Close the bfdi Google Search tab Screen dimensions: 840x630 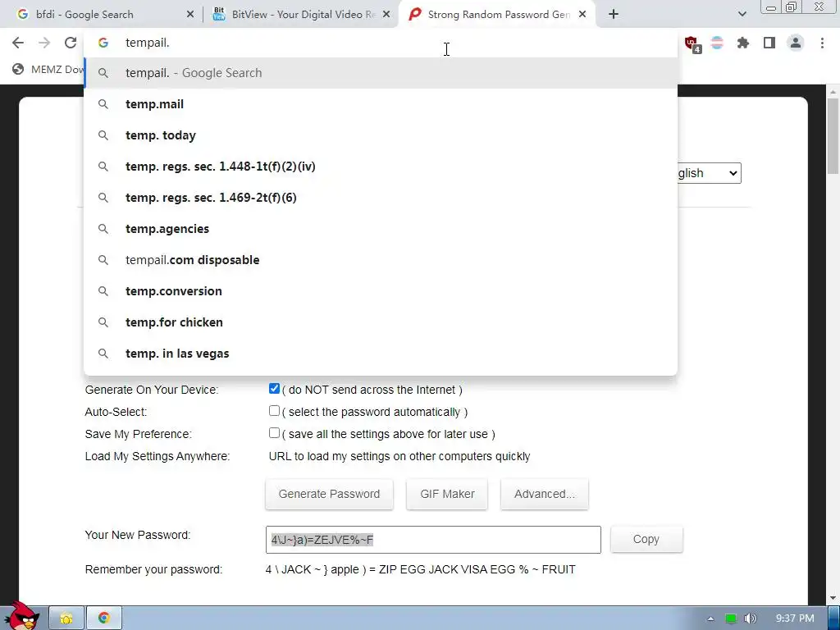point(190,15)
